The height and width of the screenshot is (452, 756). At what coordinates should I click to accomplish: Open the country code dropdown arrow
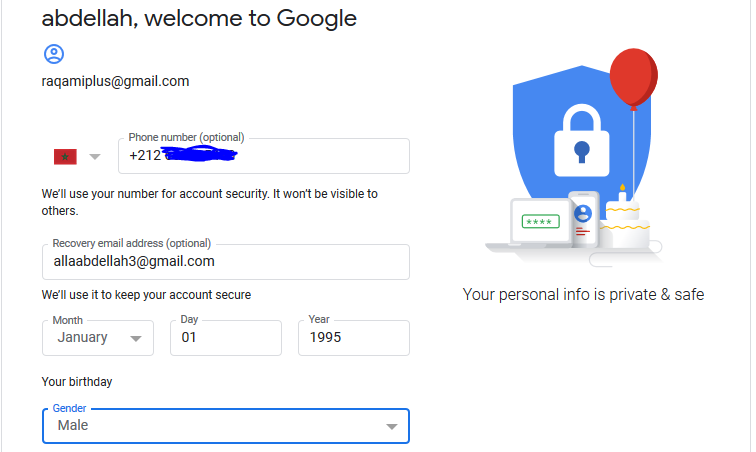tap(95, 156)
